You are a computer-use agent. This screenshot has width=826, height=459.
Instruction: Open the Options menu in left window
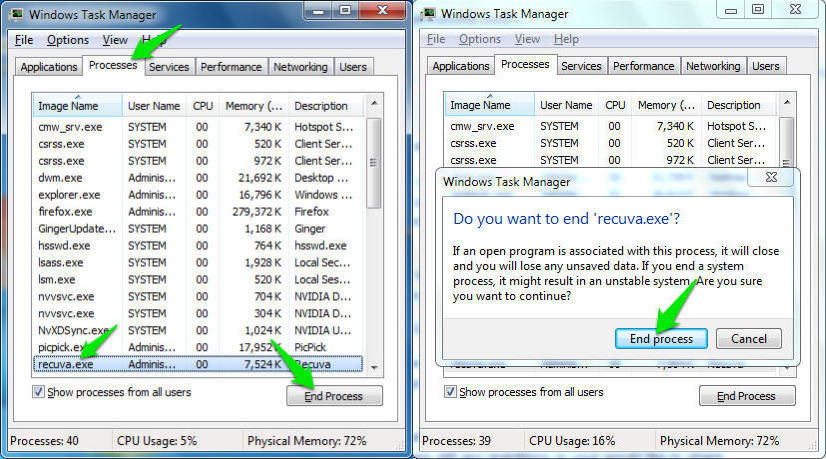pyautogui.click(x=67, y=40)
